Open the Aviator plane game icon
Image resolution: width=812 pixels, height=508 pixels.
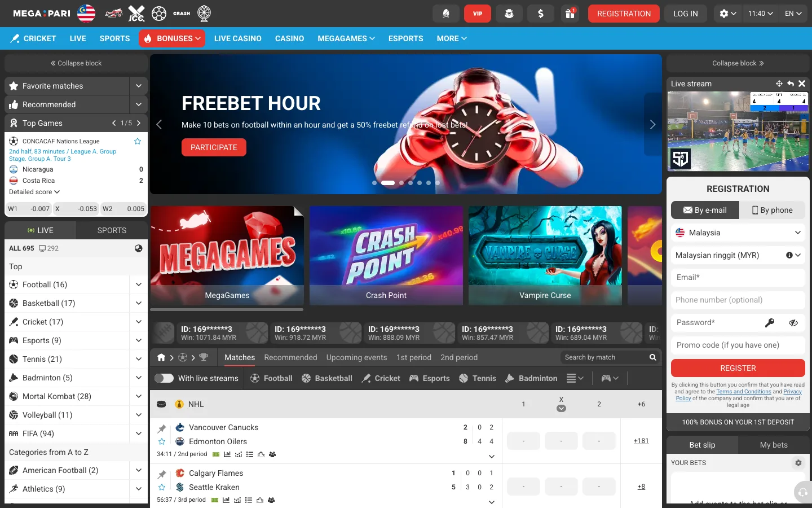click(x=114, y=14)
